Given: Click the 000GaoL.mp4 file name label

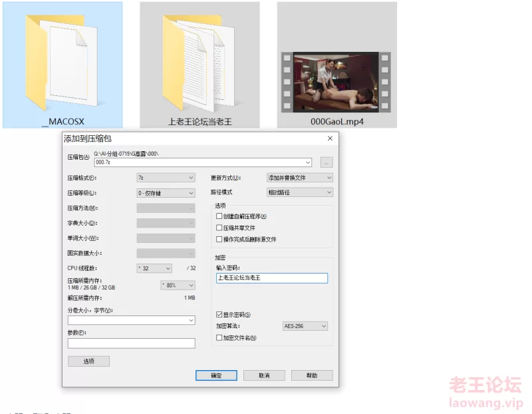Looking at the screenshot, I should coord(337,122).
